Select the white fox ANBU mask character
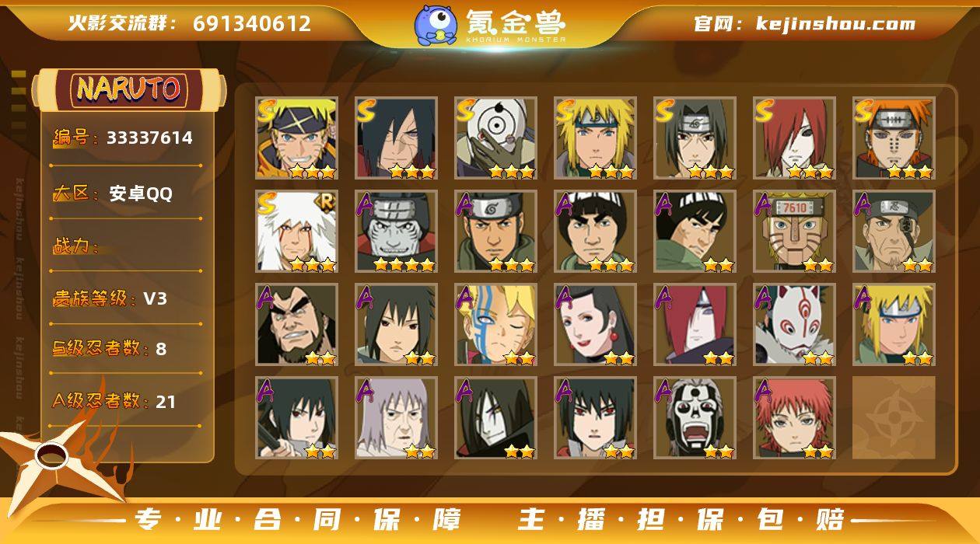The image size is (980, 544). (x=794, y=325)
